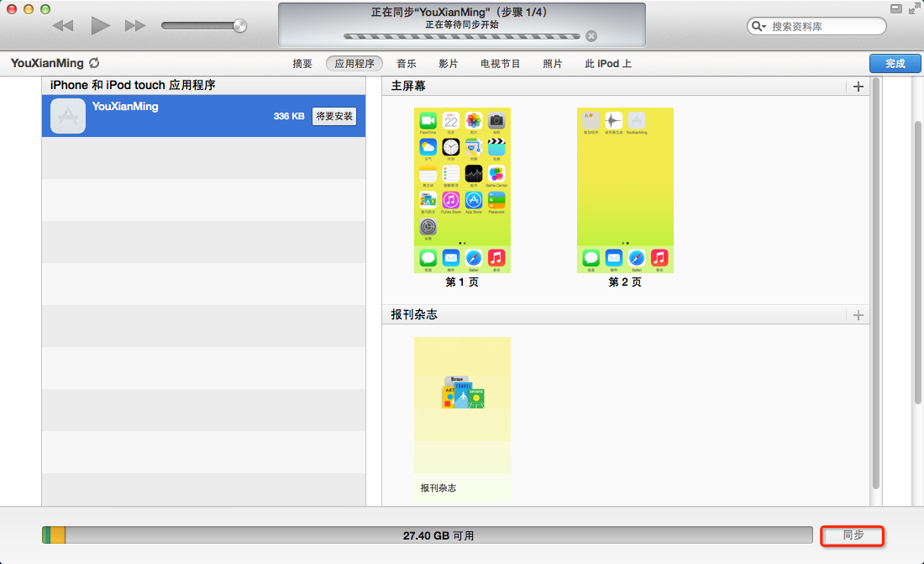Screen dimensions: 924x564
Task: Select the Settings gear icon on page 1
Action: (428, 227)
